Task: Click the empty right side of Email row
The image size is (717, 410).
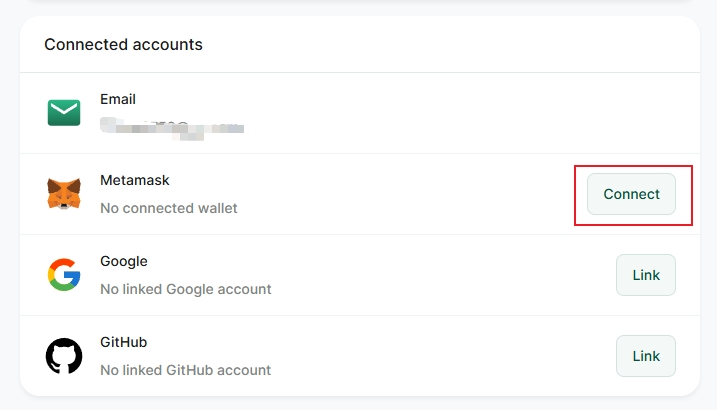Action: point(500,113)
